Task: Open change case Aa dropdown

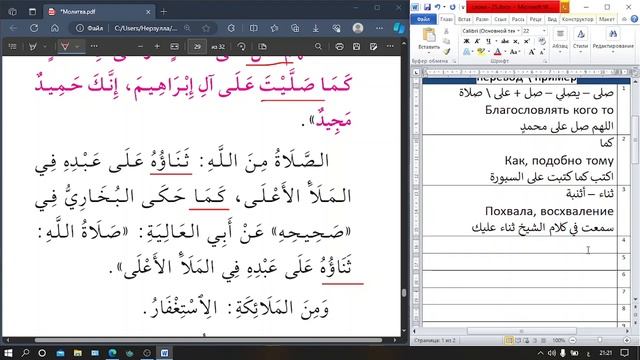Action: [515, 52]
